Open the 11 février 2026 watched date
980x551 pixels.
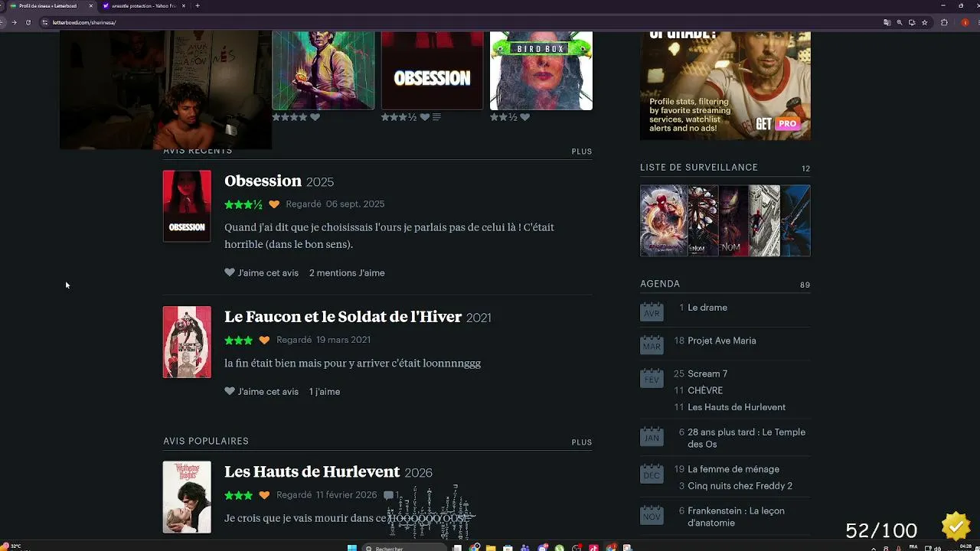click(x=347, y=495)
